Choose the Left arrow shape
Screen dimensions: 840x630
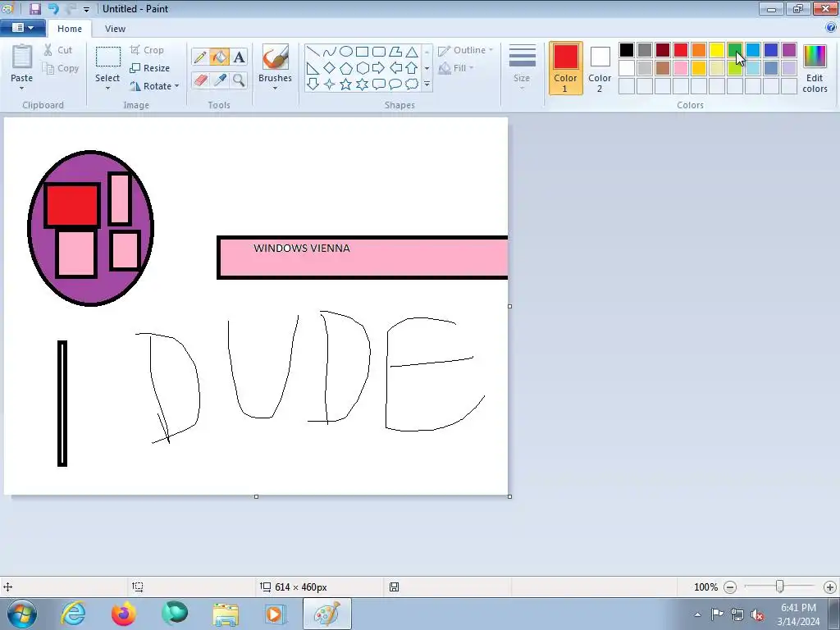pos(395,68)
